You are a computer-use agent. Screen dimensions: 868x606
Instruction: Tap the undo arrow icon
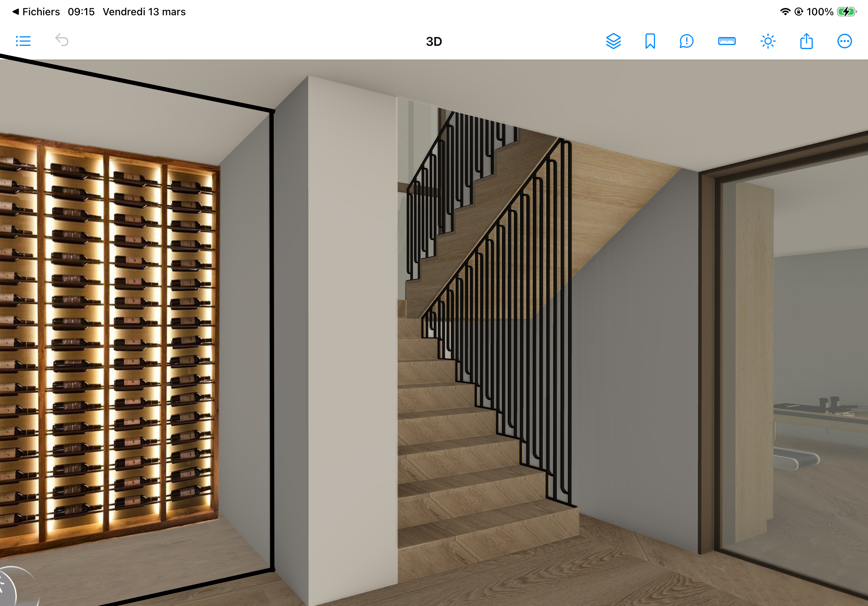62,40
